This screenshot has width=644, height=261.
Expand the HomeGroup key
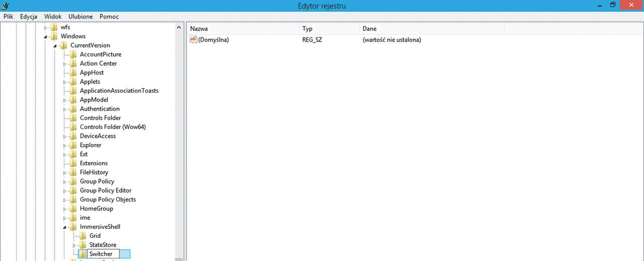pos(64,209)
